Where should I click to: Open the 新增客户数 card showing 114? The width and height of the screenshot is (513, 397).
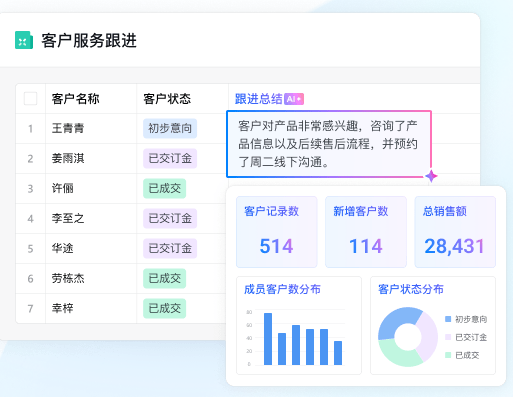click(x=366, y=232)
